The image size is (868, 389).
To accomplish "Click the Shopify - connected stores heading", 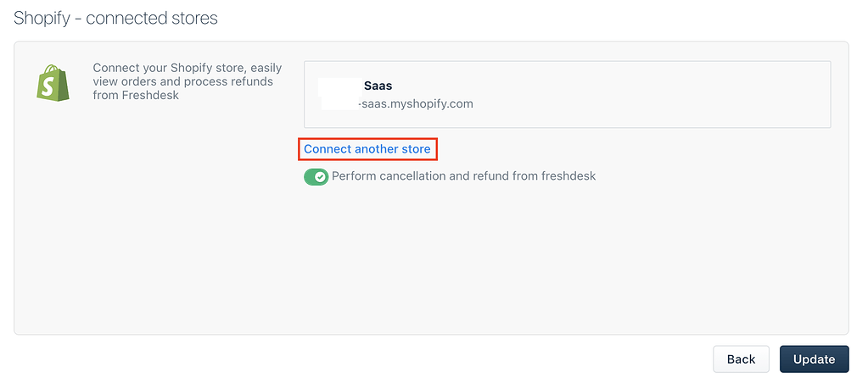I will pyautogui.click(x=115, y=19).
